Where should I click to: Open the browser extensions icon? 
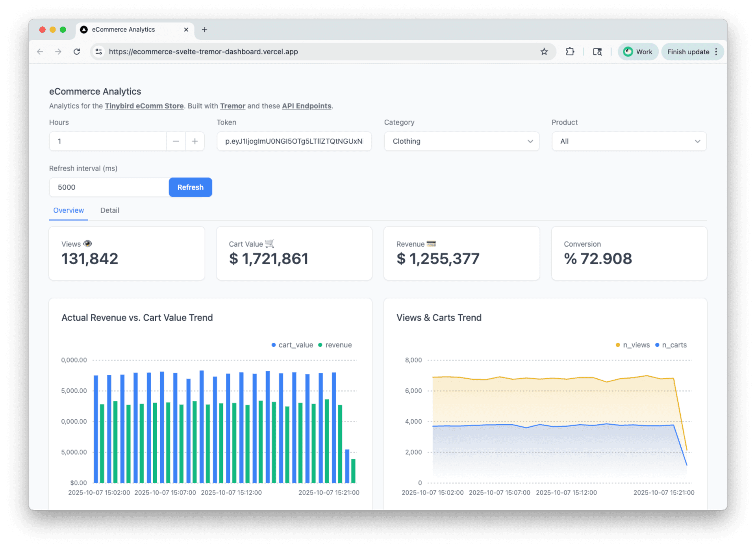point(570,52)
